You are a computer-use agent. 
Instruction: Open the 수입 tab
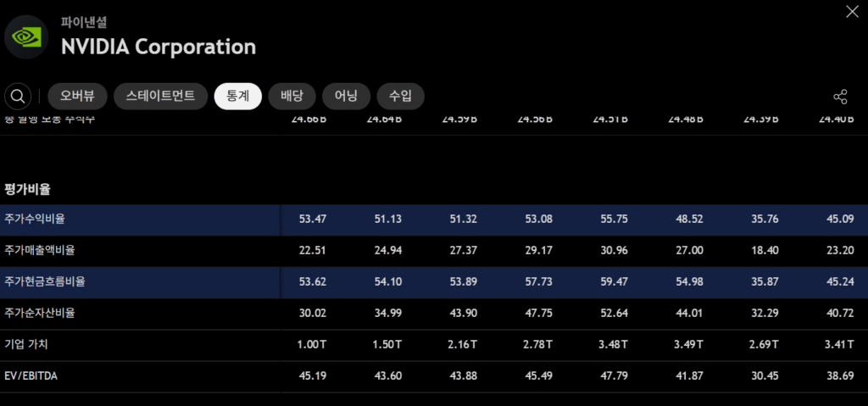tap(400, 97)
